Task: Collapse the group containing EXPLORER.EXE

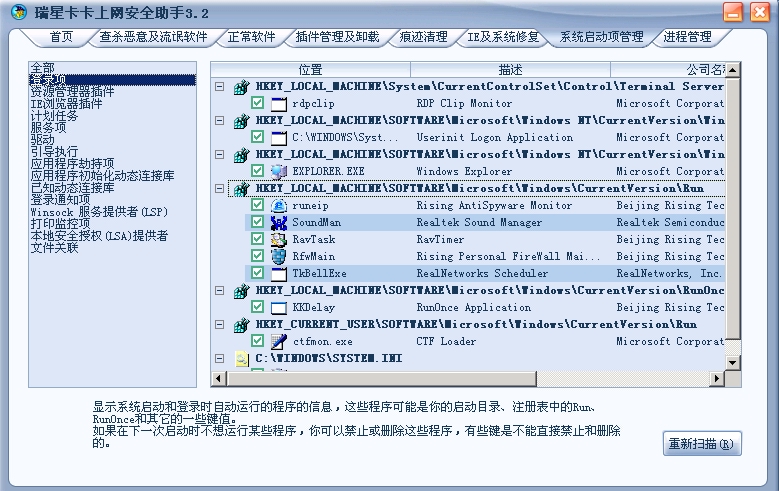Action: [x=220, y=155]
